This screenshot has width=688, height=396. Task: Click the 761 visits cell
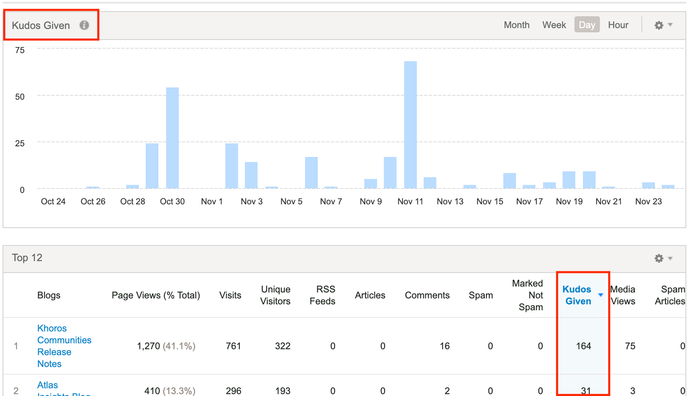(233, 346)
